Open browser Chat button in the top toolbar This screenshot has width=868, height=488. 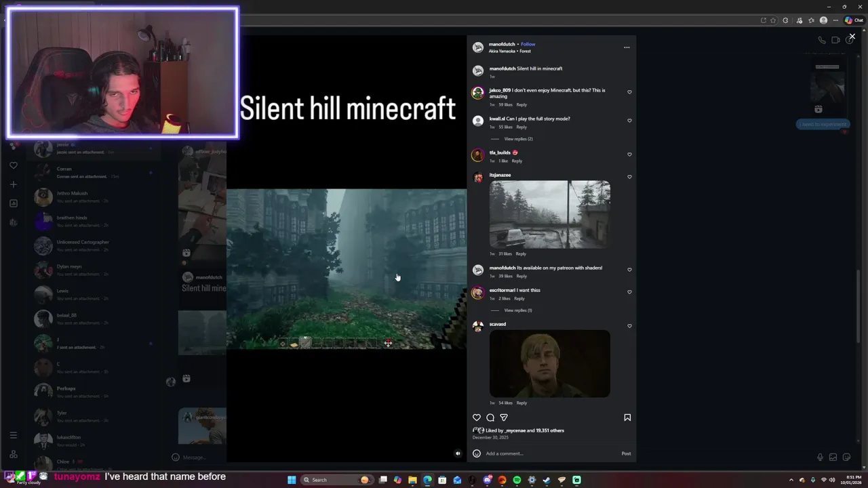click(854, 20)
